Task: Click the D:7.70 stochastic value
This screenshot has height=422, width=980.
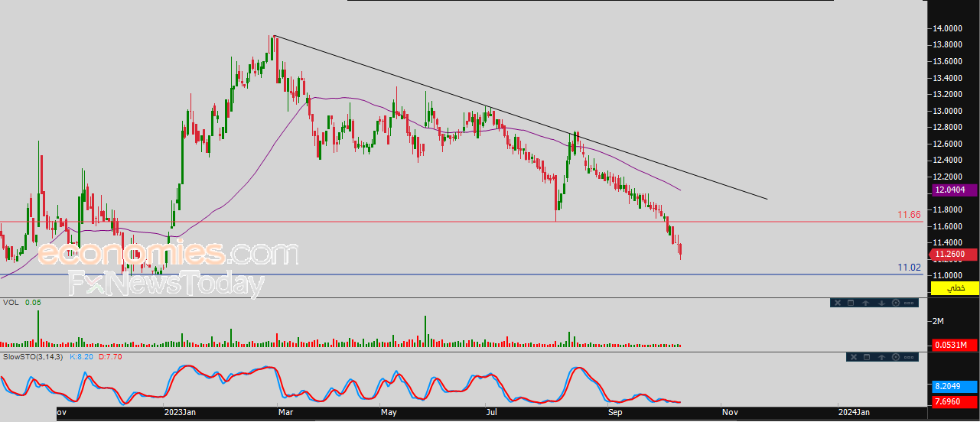Action: (x=109, y=356)
